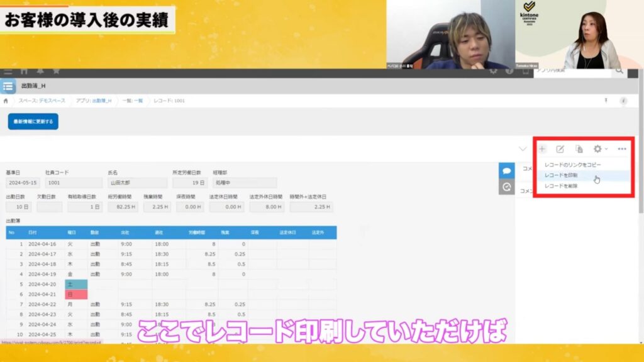644x362 pixels.
Task: Add a new record with the plus icon
Action: point(541,149)
